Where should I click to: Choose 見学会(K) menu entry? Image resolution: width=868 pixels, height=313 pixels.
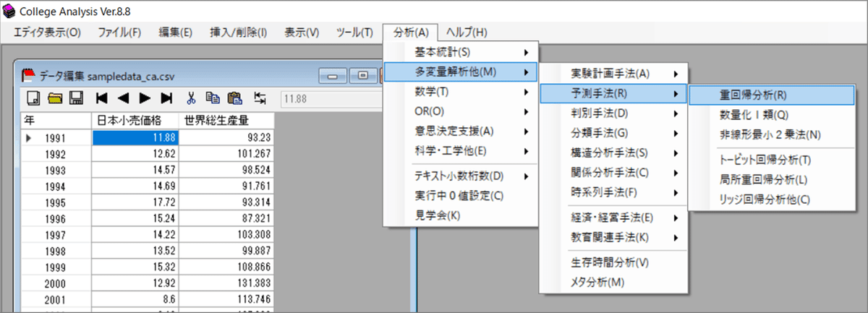pos(461,215)
